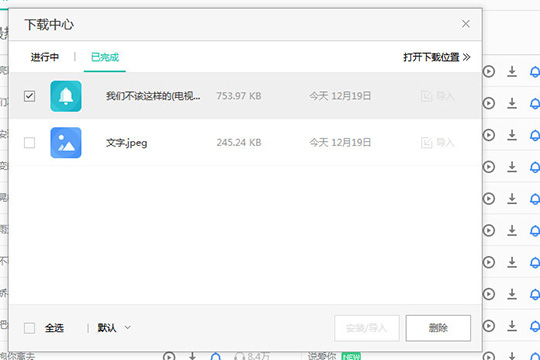
Task: Play background song level with 我们不该这样的 row
Action: [x=489, y=103]
